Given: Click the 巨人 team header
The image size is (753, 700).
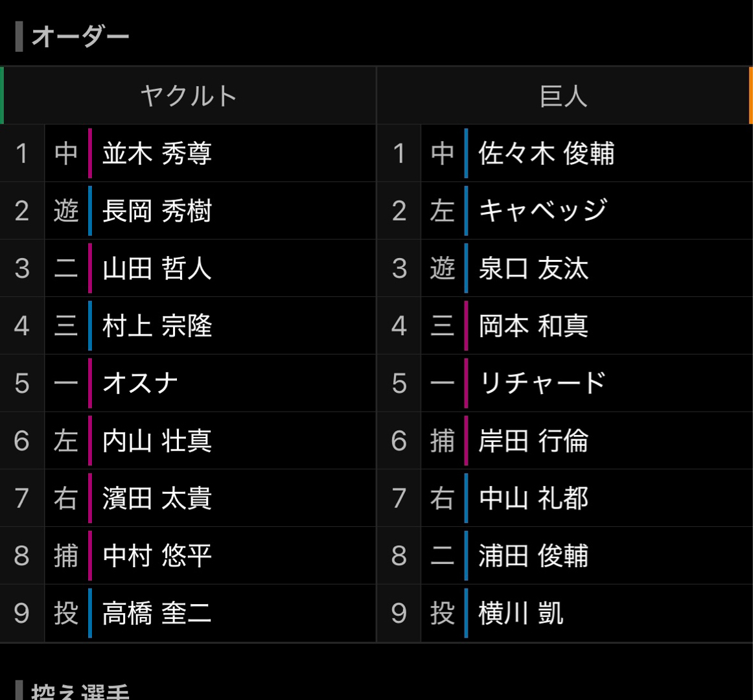Looking at the screenshot, I should 563,96.
